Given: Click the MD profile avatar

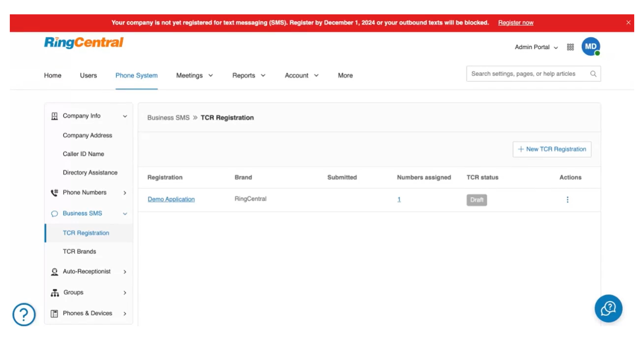Looking at the screenshot, I should coord(591,46).
